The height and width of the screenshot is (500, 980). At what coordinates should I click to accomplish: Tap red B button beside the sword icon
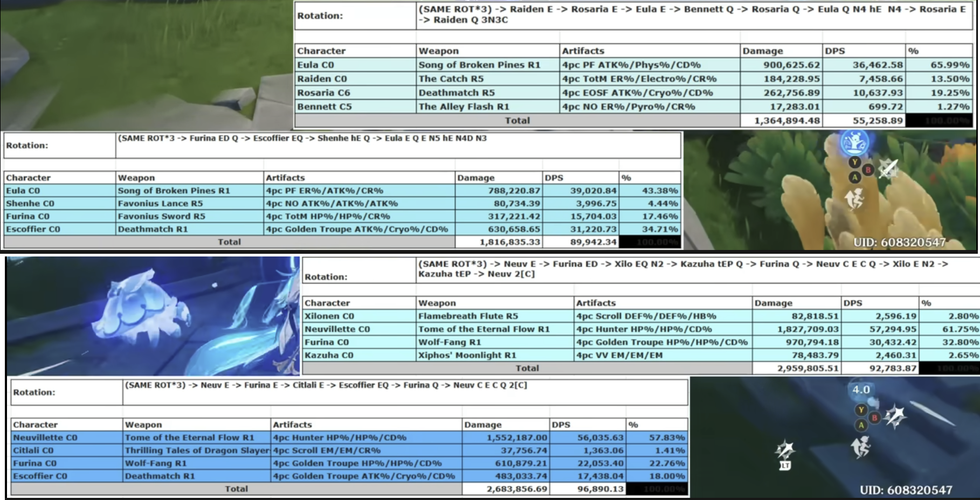point(868,170)
